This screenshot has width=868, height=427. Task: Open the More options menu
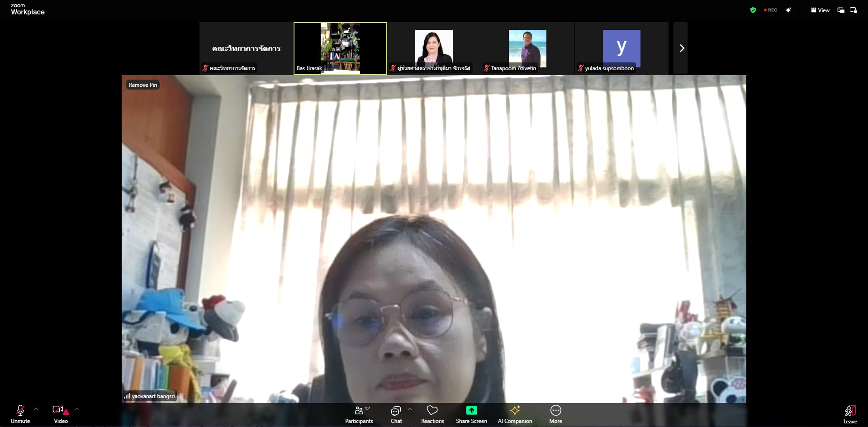click(555, 414)
